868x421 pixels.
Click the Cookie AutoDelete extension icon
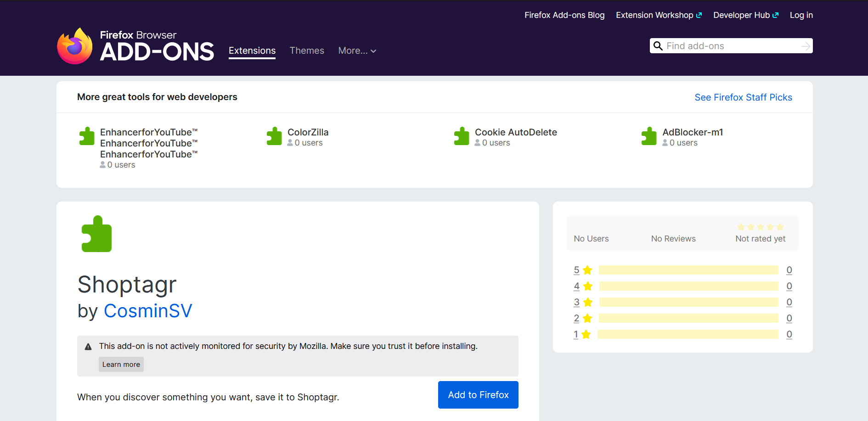tap(462, 136)
